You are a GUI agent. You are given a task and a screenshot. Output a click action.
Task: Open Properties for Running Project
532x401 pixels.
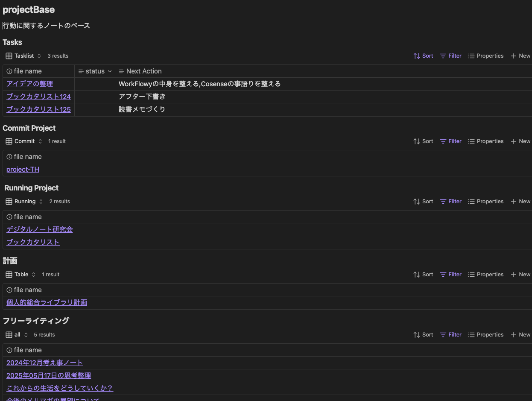pyautogui.click(x=485, y=202)
